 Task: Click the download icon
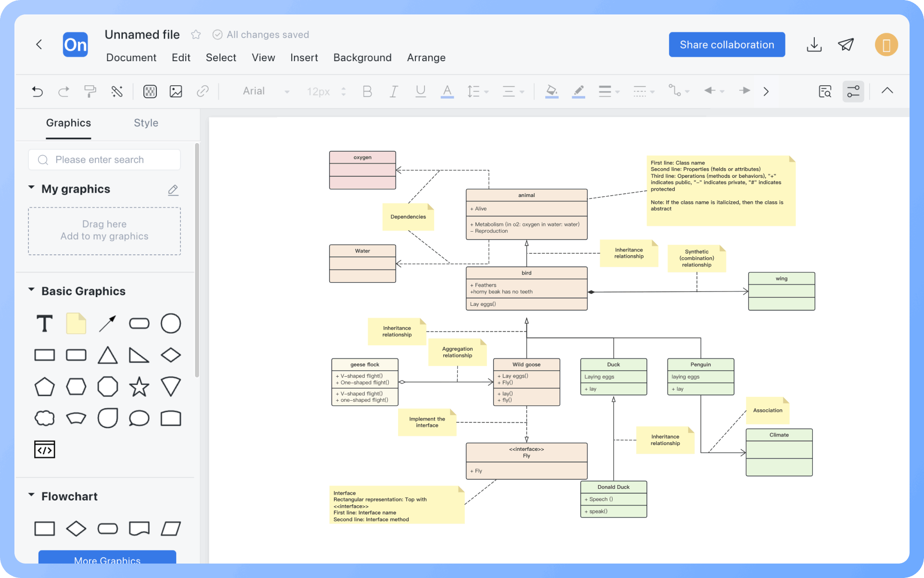[x=814, y=45]
